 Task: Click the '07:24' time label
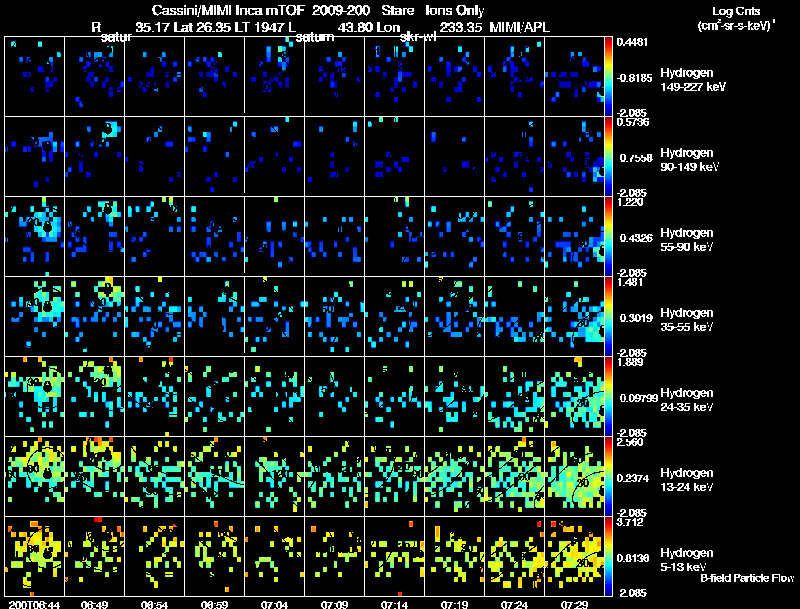(514, 605)
